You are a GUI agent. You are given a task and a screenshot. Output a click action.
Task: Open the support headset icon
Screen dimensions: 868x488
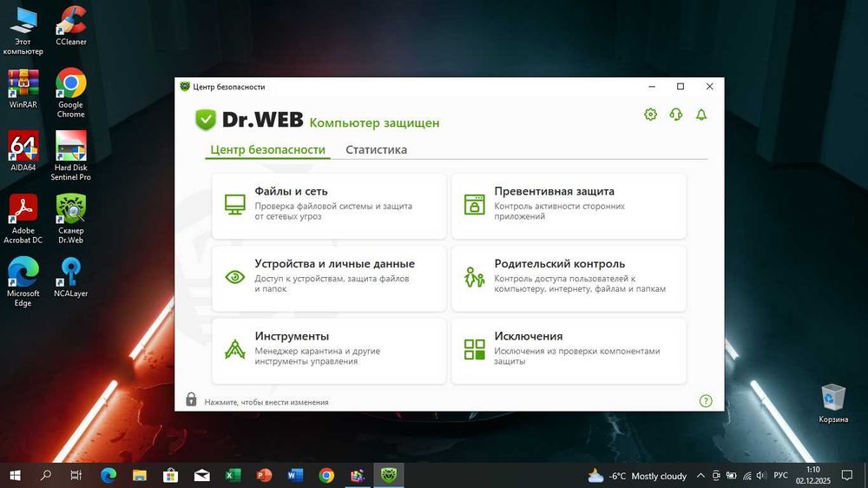click(676, 115)
